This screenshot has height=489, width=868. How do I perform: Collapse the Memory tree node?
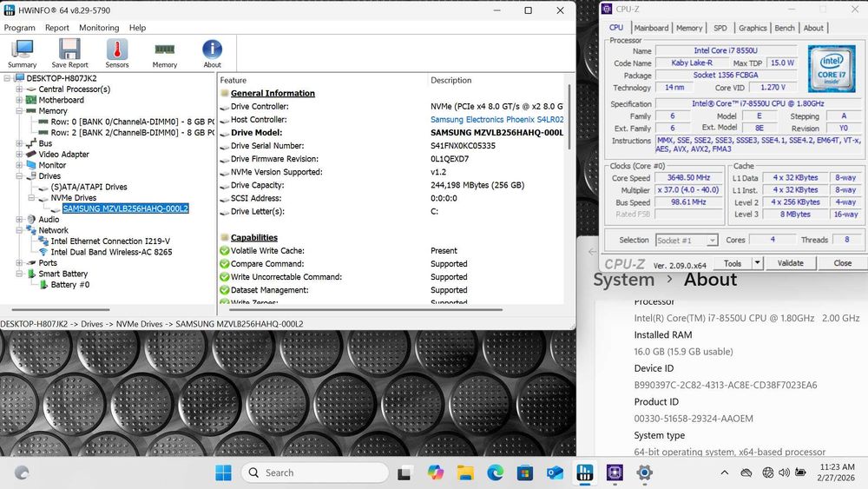[x=19, y=111]
